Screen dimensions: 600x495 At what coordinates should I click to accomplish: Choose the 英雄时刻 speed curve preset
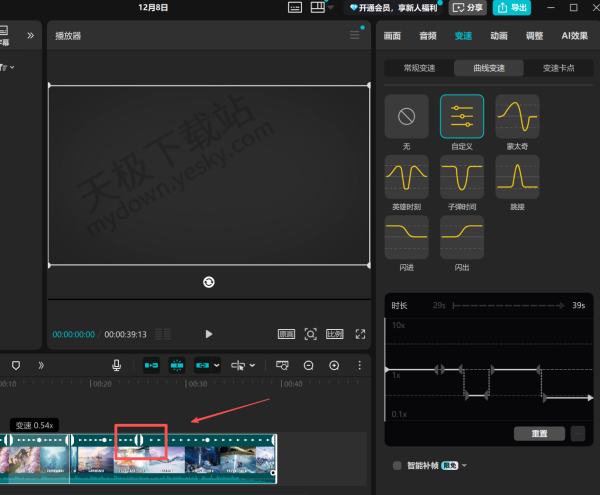pyautogui.click(x=406, y=176)
